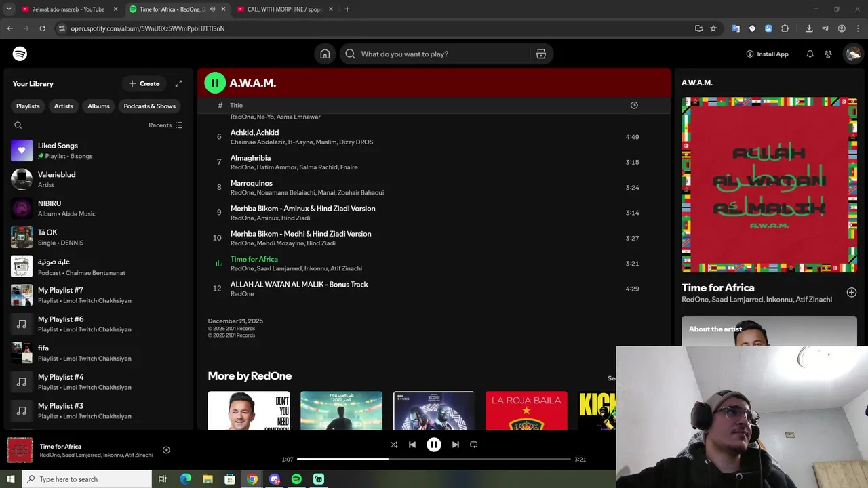Image resolution: width=868 pixels, height=488 pixels.
Task: Open the Browse icon in search bar
Action: pos(541,54)
